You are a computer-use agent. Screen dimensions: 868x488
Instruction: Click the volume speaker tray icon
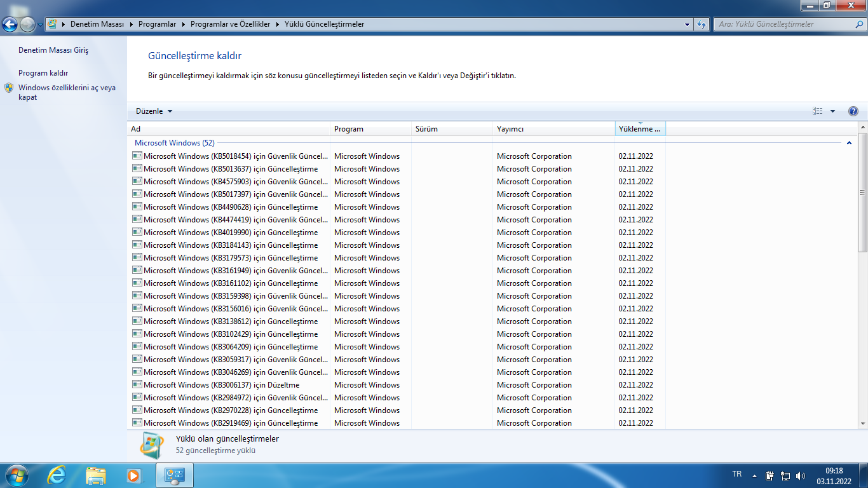[x=801, y=475]
